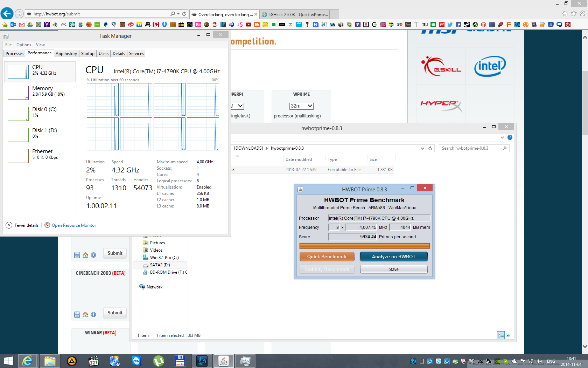Select the Memory performance graph
Screen dimensions: 588x368
coord(40,93)
